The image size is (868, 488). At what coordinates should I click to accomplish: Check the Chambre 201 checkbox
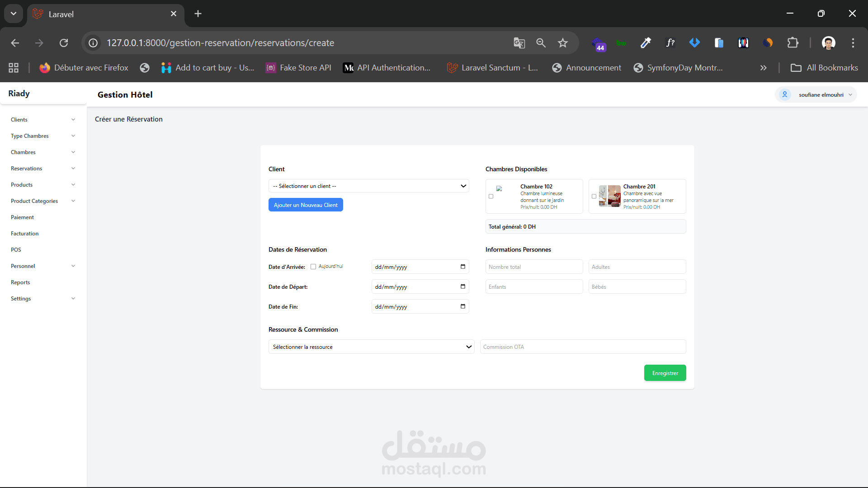[x=594, y=197]
